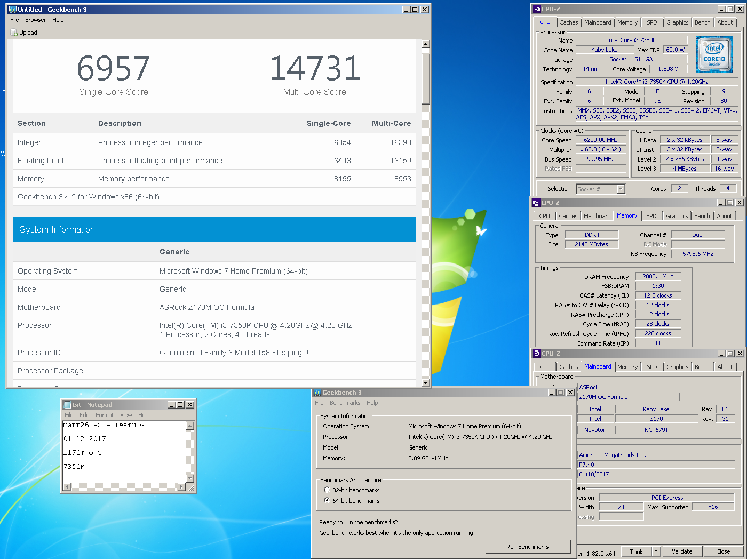
Task: Switch to Caches tab in top CPU-Z window
Action: coord(568,22)
